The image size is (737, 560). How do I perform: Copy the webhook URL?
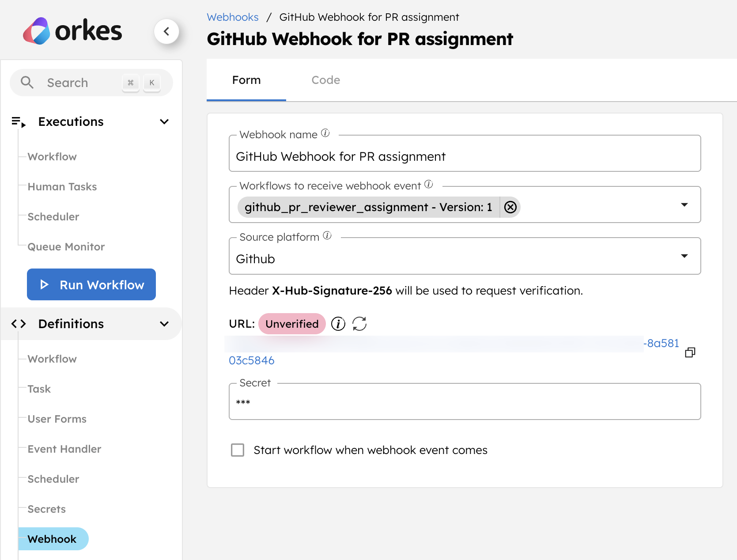690,352
